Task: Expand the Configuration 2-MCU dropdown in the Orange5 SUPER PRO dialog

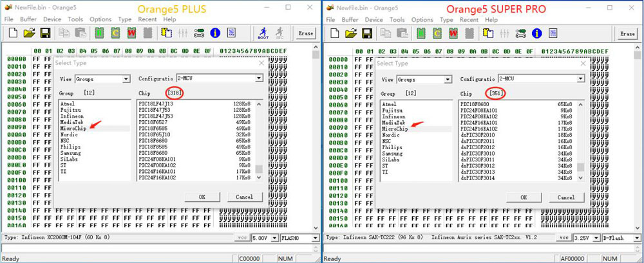Action: tap(582, 79)
